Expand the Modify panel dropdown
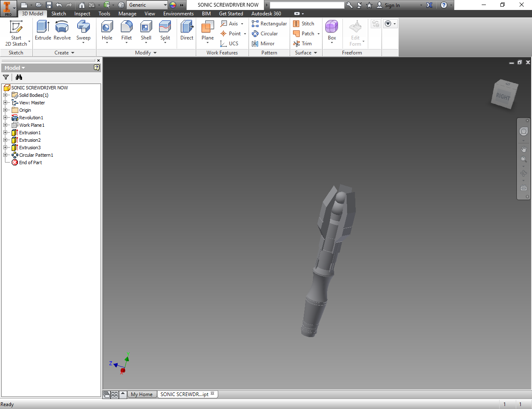The width and height of the screenshot is (532, 409). click(145, 53)
